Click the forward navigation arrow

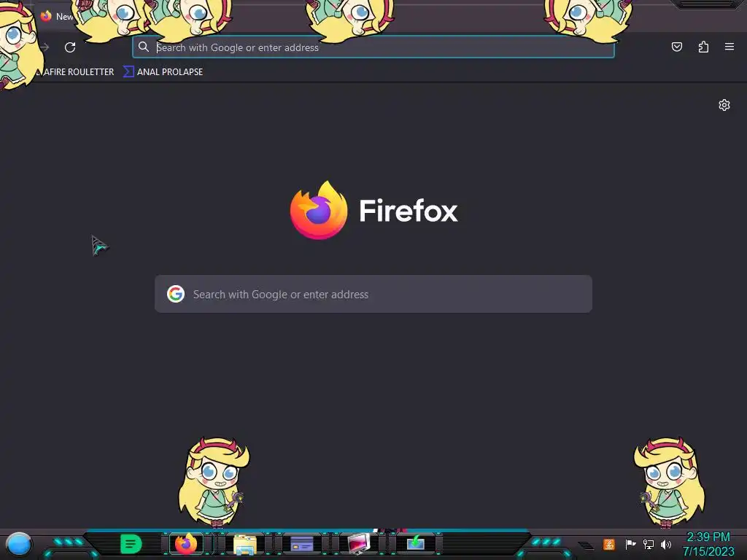(x=44, y=47)
